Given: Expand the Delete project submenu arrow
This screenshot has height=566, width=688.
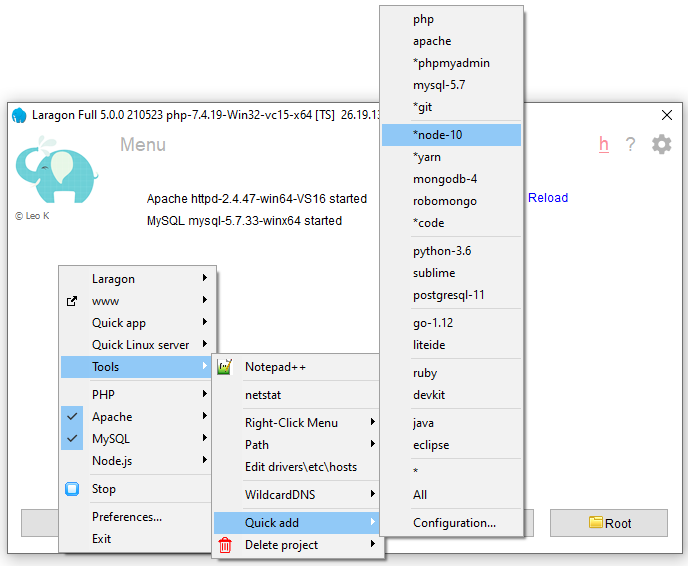Looking at the screenshot, I should click(x=373, y=544).
